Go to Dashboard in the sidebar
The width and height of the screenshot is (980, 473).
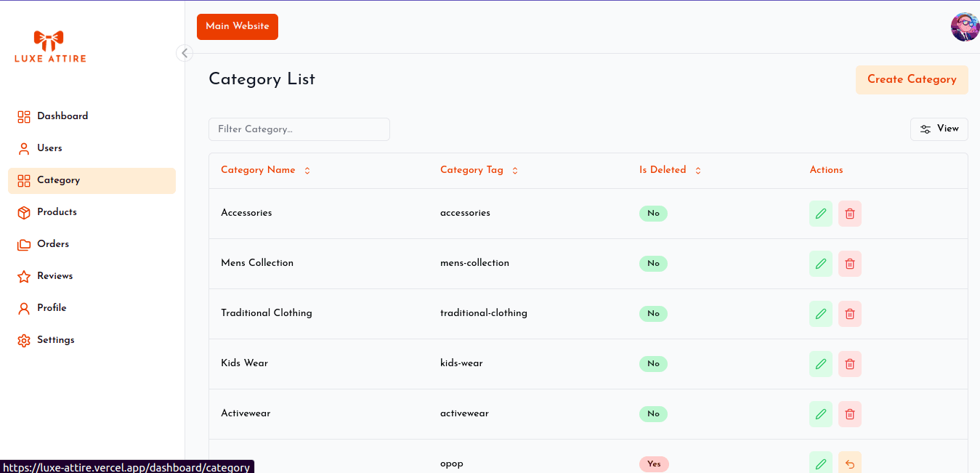pos(62,116)
